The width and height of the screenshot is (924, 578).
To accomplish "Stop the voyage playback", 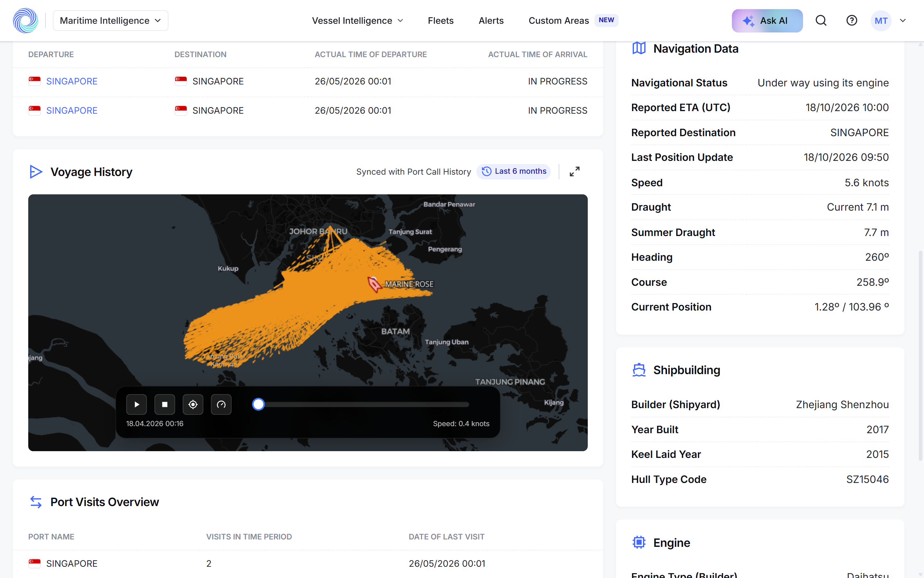I will click(x=165, y=405).
